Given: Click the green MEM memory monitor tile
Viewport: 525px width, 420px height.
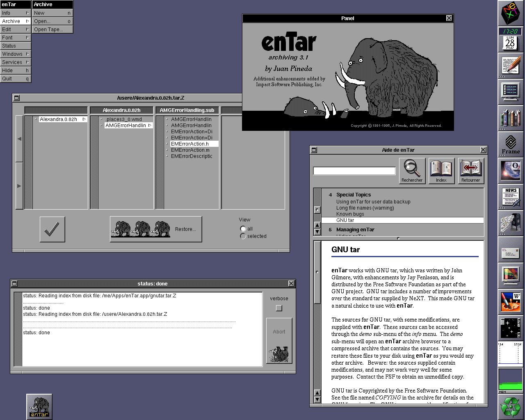Looking at the screenshot, I should (x=511, y=381).
